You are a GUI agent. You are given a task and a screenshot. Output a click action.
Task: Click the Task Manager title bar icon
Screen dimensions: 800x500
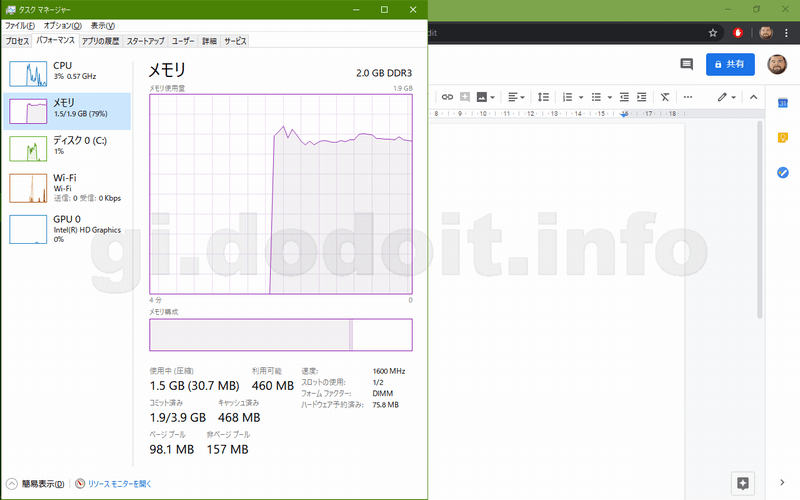[x=10, y=10]
